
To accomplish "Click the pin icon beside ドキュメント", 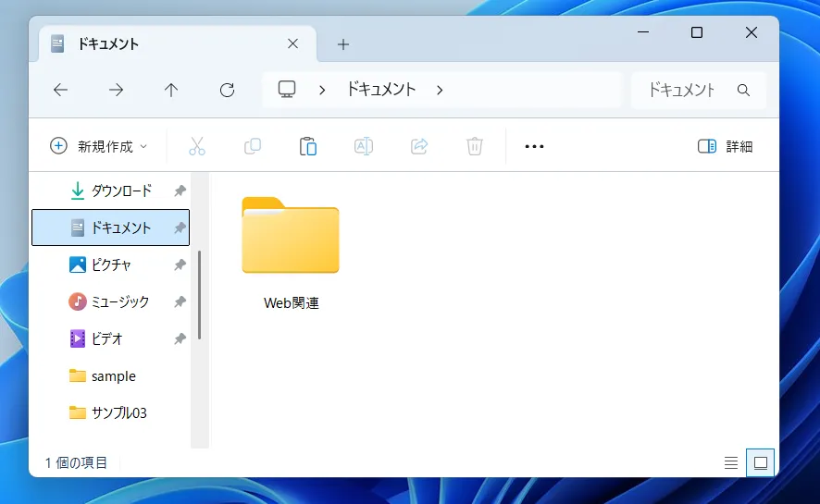I will click(180, 227).
